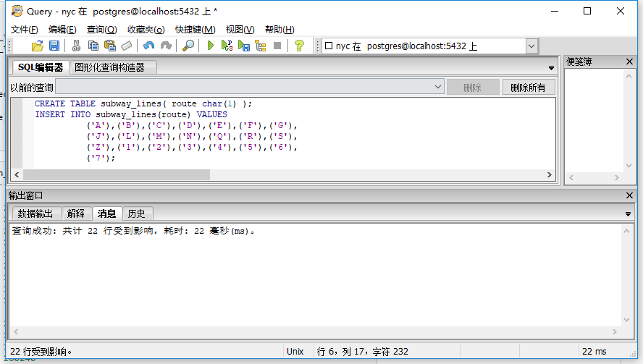
Task: Click the down arrow of the message pane scrollbar
Action: coord(626,319)
